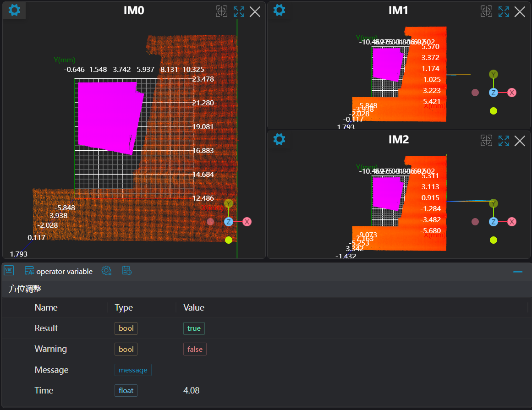Open settings gear in IM1 viewer

[x=279, y=10]
